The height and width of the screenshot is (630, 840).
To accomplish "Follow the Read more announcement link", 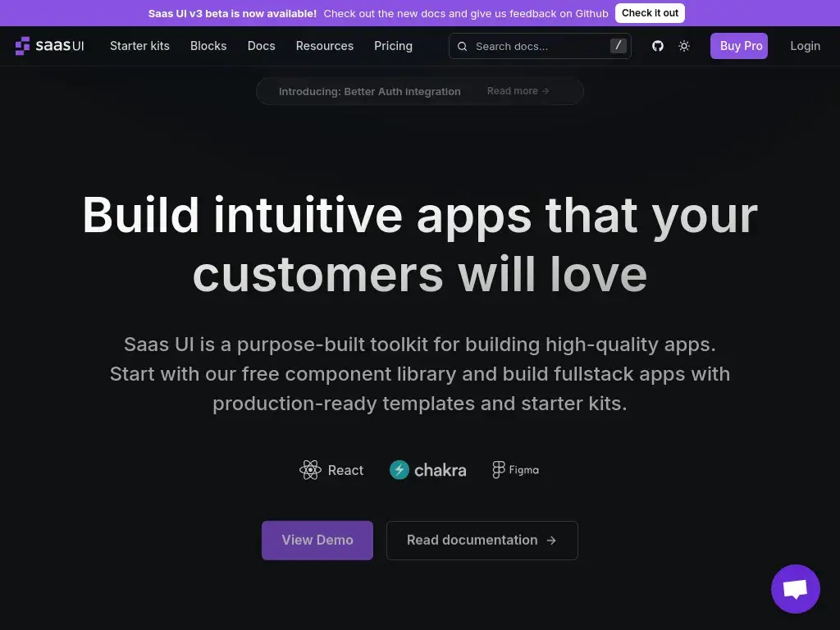I will [518, 91].
